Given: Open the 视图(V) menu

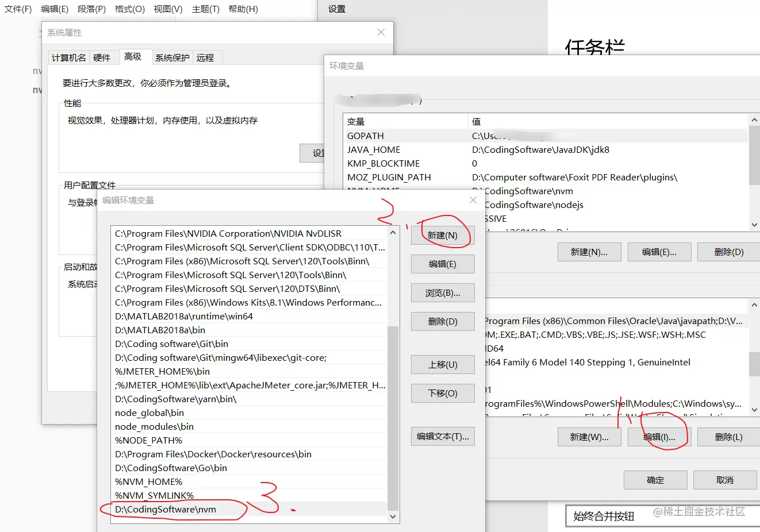Looking at the screenshot, I should click(x=168, y=9).
